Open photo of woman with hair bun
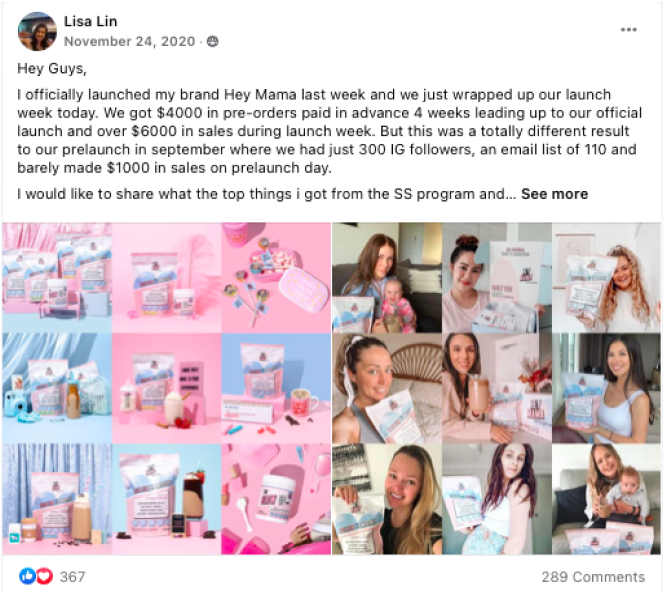Viewport: 663px width, 593px height. pyautogui.click(x=497, y=277)
